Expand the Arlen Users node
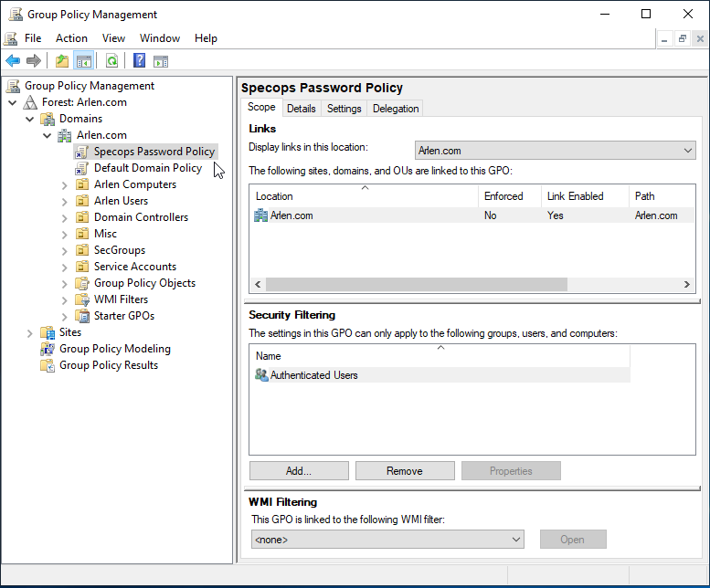 (64, 201)
